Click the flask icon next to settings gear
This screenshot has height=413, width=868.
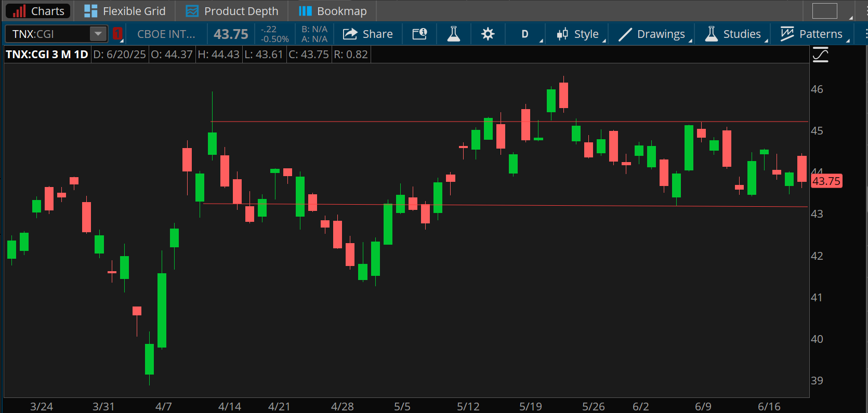pyautogui.click(x=453, y=34)
